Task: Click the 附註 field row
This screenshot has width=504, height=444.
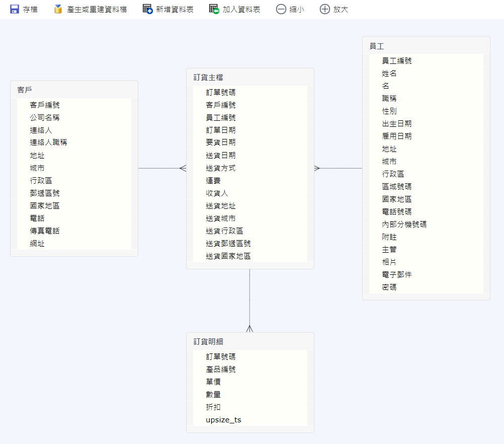Action: 426,237
